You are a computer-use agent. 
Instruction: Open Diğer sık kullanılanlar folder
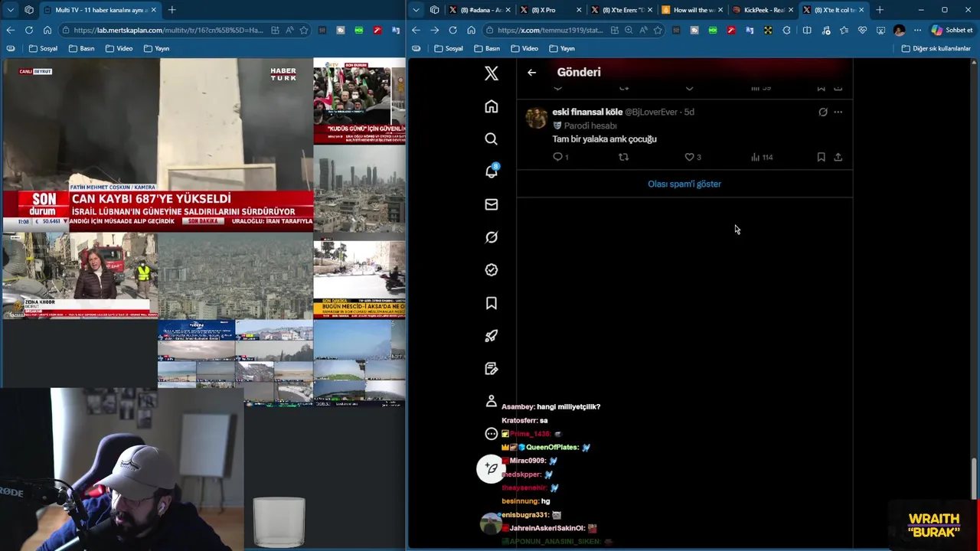pos(936,48)
